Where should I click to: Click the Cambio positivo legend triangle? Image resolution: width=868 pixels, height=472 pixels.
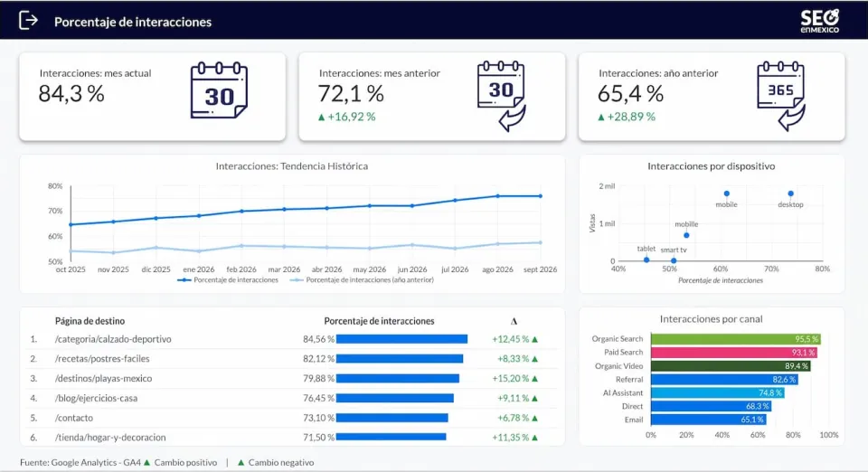point(146,463)
